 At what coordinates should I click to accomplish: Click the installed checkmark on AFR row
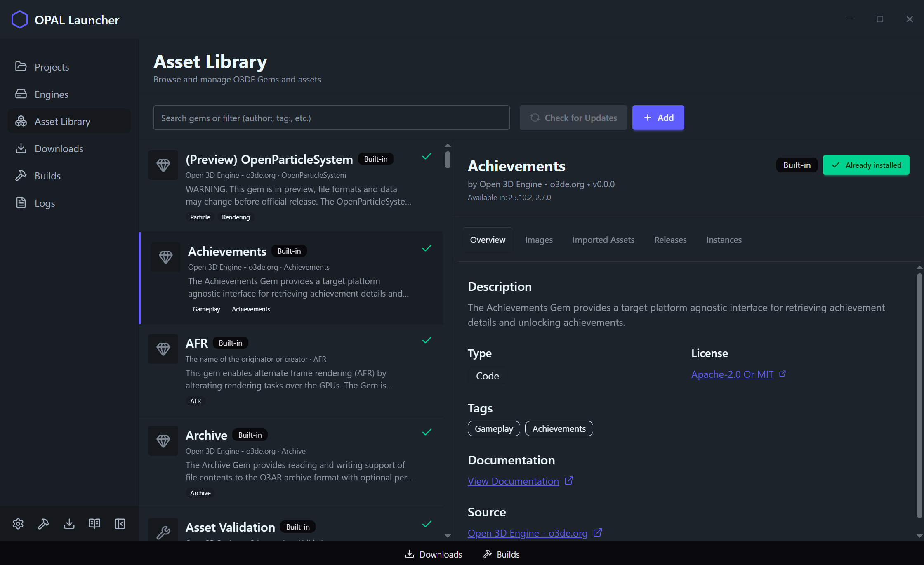427,340
